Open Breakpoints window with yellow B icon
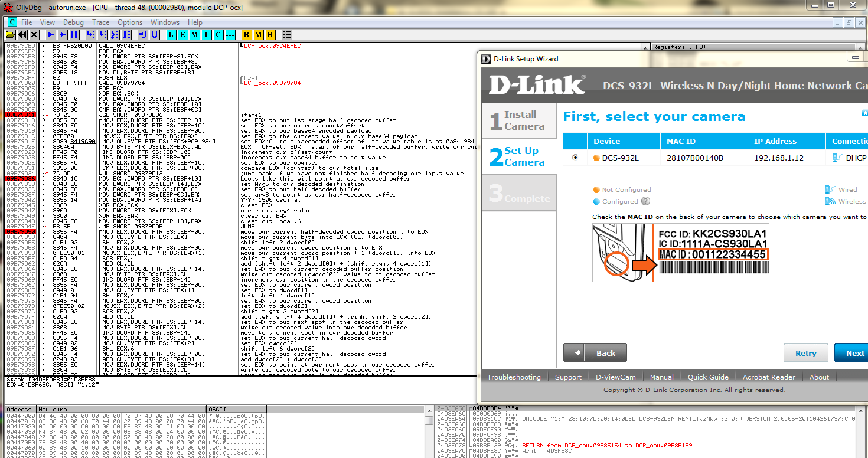Viewport: 868px width, 458px height. point(247,35)
